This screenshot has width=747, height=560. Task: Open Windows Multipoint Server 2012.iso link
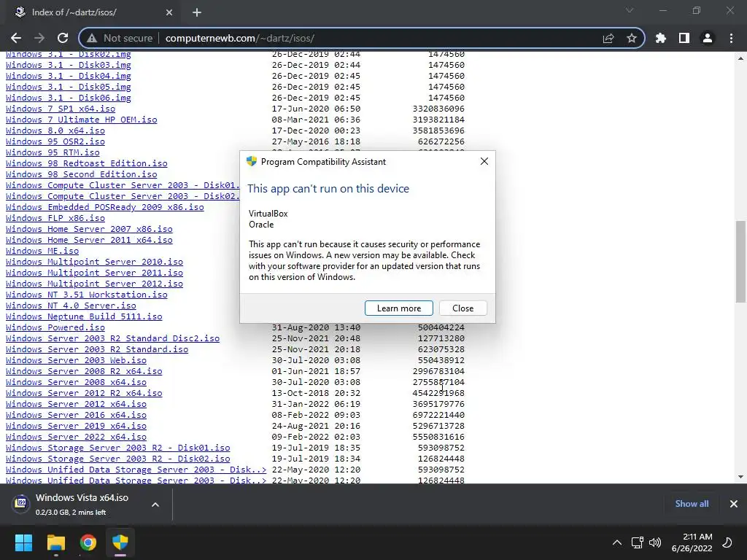(x=94, y=284)
